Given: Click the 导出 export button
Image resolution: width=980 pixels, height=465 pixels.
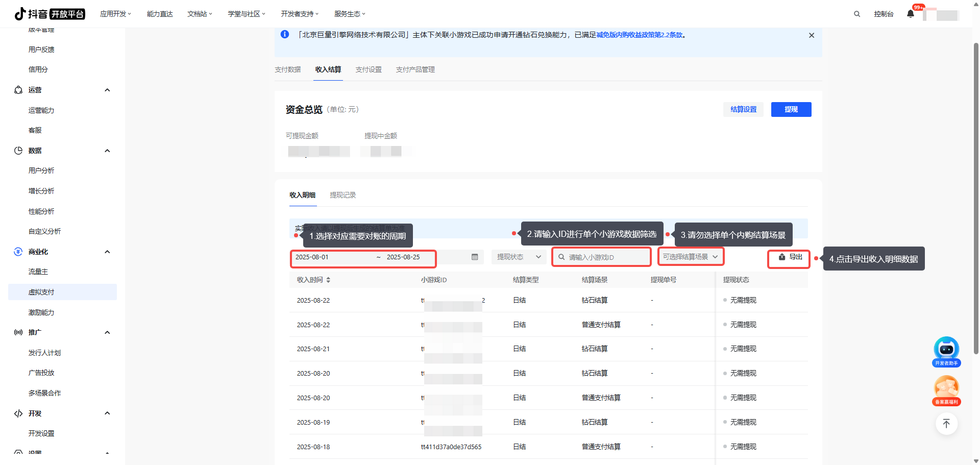Looking at the screenshot, I should click(x=790, y=257).
